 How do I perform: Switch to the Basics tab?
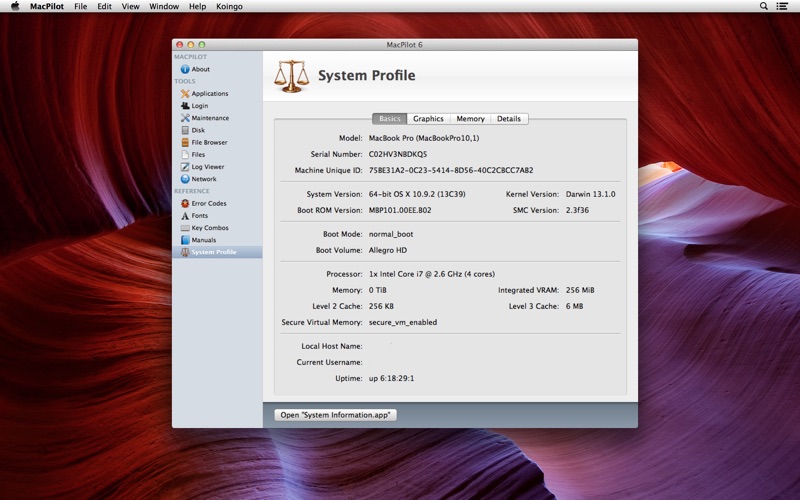[390, 118]
